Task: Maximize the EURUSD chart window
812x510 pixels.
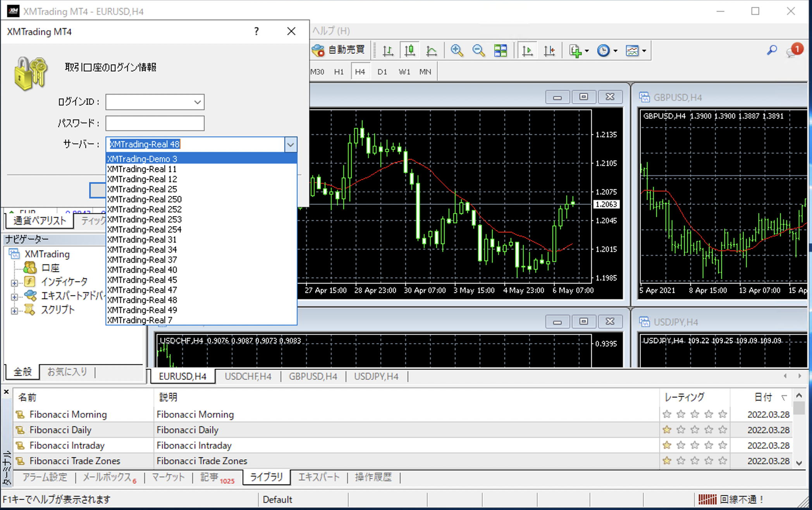Action: click(583, 97)
